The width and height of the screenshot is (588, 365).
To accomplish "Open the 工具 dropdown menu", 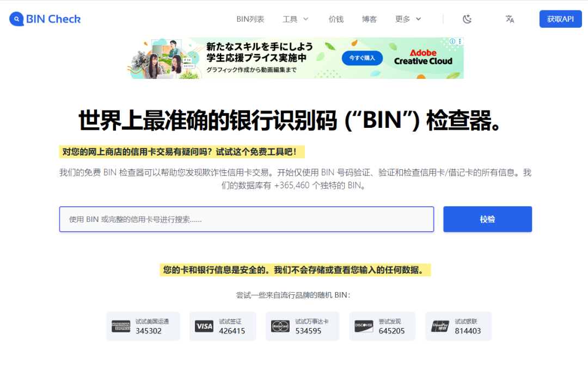I will [291, 18].
